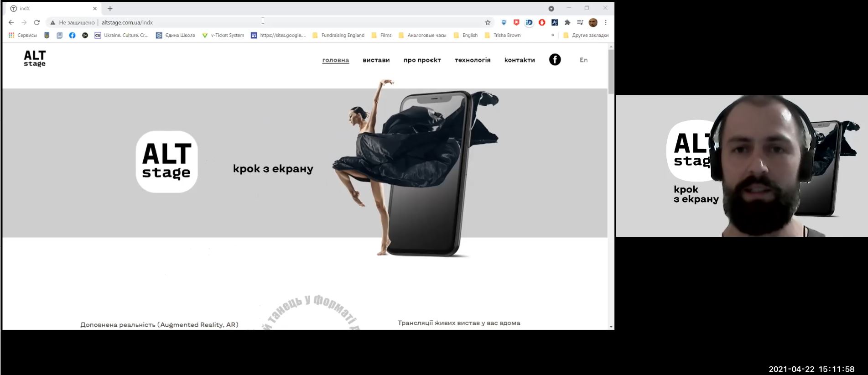Click the Facebook bookmark icon in bookmarks bar
The image size is (868, 375).
[x=72, y=35]
